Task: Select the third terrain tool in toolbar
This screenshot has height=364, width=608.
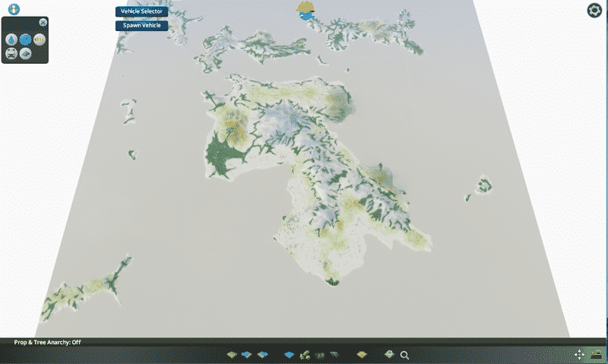Action: point(262,354)
